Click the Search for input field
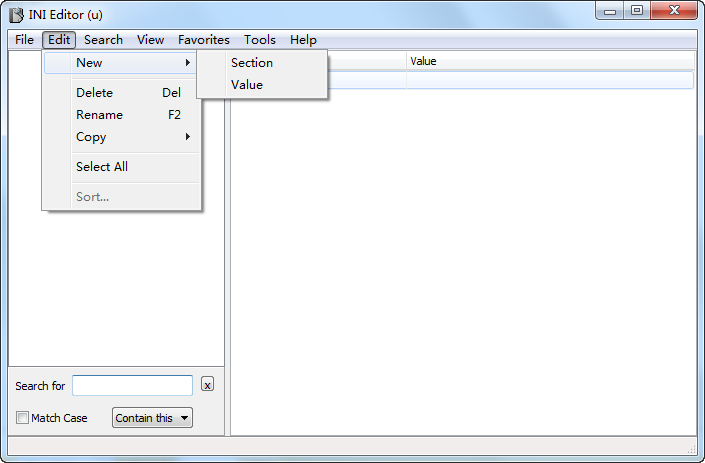705x463 pixels. click(133, 386)
